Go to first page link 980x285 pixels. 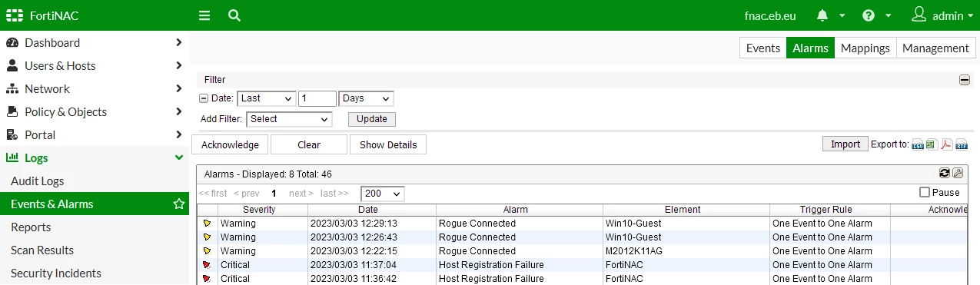pyautogui.click(x=213, y=194)
